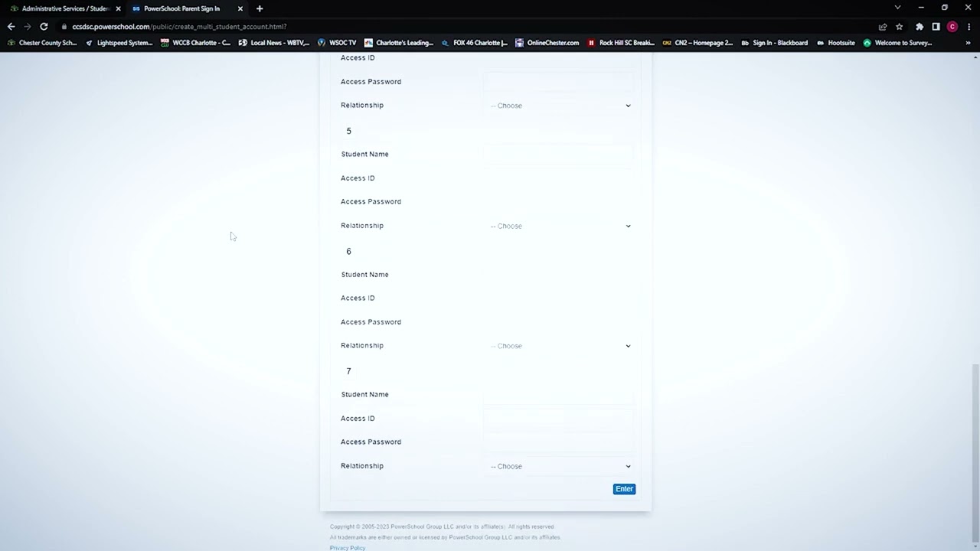This screenshot has height=551, width=980.
Task: Close the PowerSchool Parent Sign In tab
Action: point(240,8)
